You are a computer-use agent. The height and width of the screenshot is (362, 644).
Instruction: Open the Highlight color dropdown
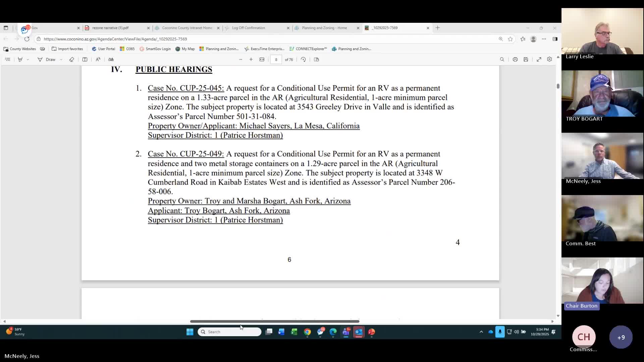[x=28, y=59]
